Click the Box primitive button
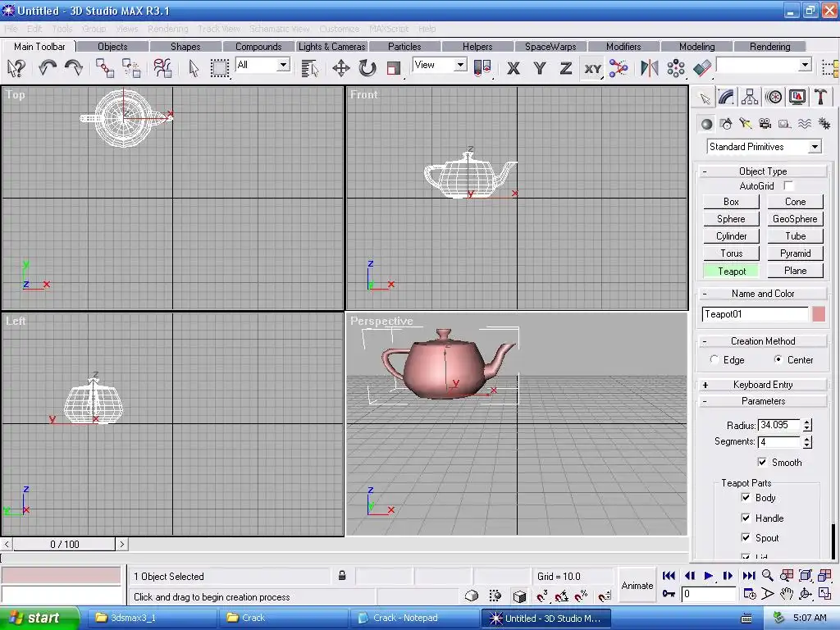The width and height of the screenshot is (840, 630). click(731, 202)
